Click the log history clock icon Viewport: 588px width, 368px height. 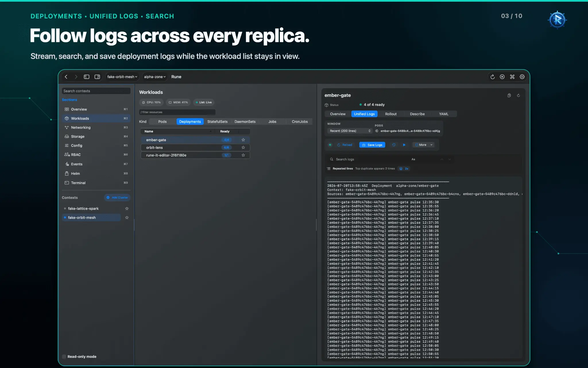point(394,145)
